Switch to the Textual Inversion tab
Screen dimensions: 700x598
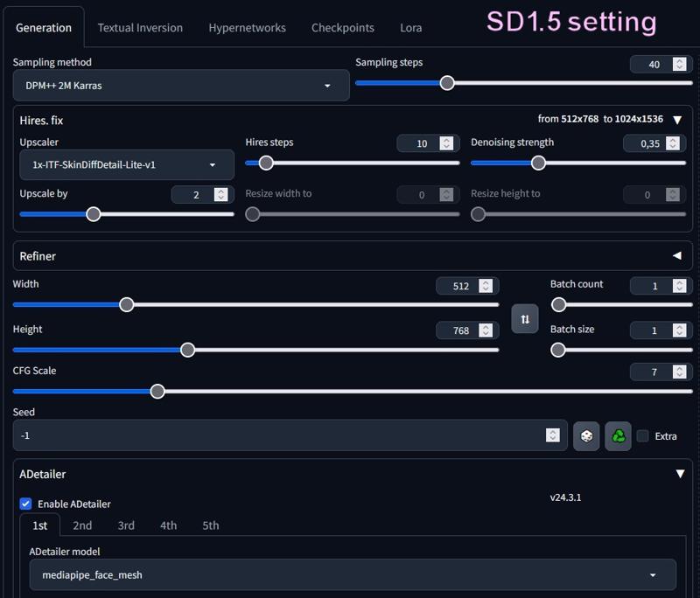point(140,27)
